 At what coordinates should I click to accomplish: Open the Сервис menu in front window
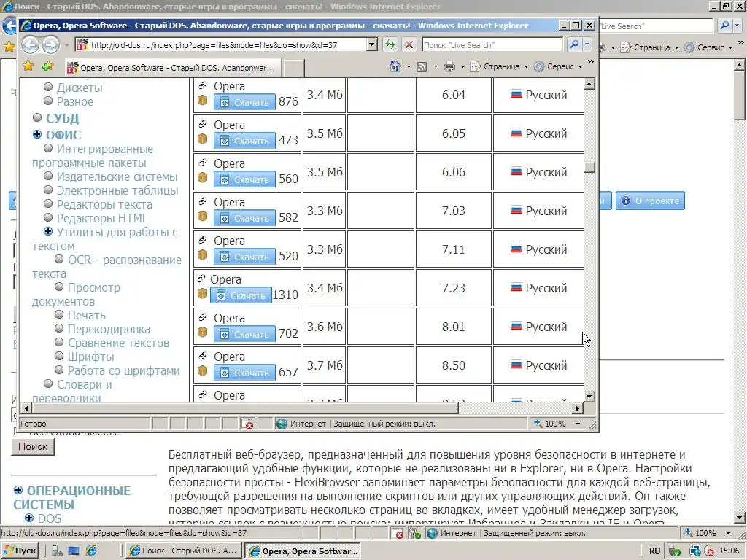coord(558,66)
